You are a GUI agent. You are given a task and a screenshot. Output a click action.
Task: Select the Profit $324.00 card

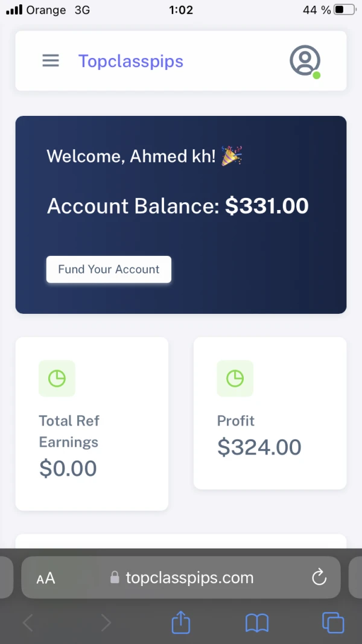tap(270, 413)
